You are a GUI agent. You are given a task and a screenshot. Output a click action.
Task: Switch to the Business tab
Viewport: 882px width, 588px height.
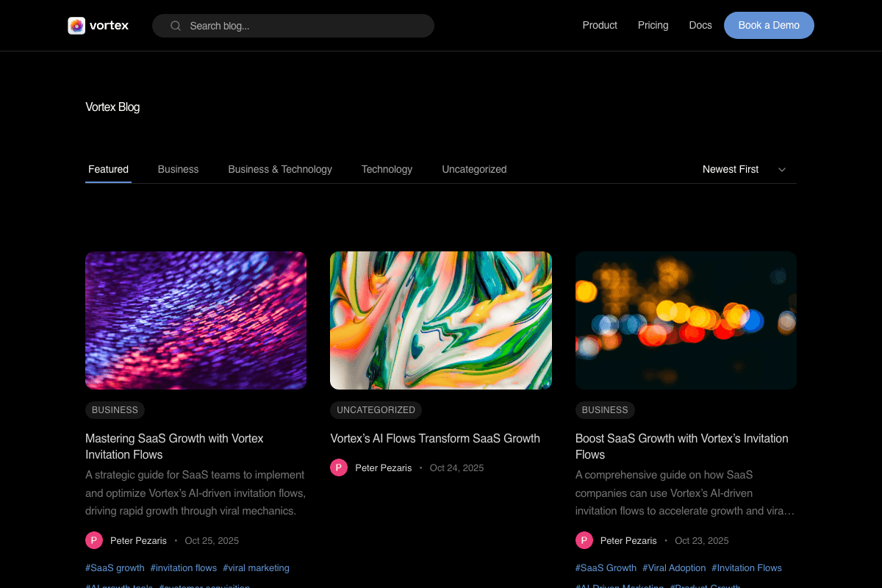(x=178, y=169)
